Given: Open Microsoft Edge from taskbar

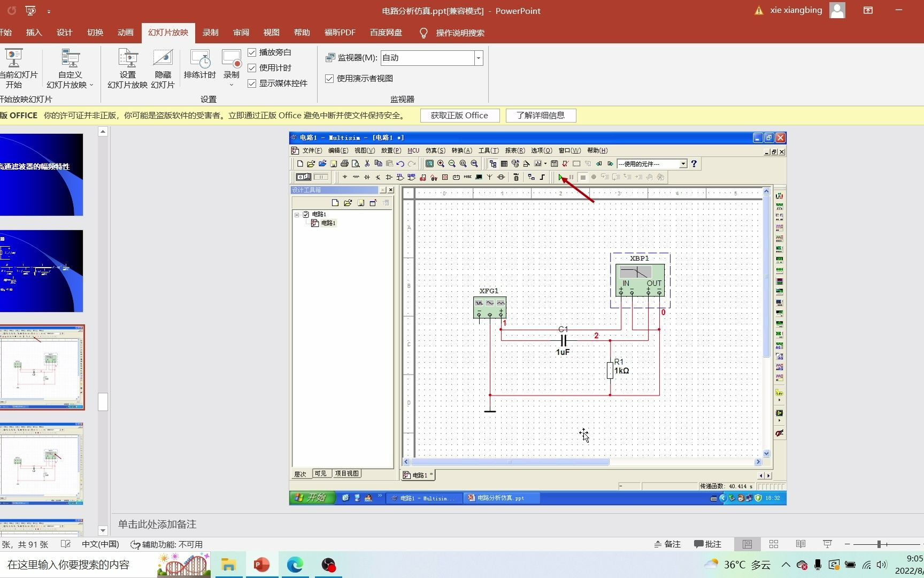Looking at the screenshot, I should (x=295, y=565).
